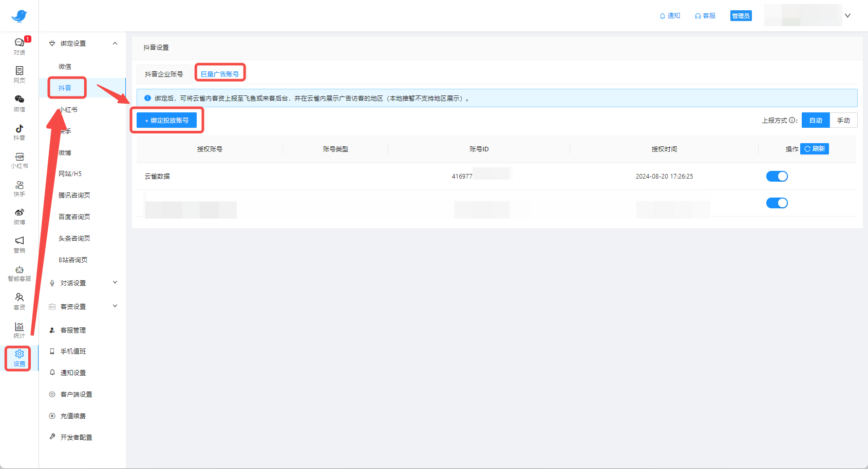The height and width of the screenshot is (469, 868).
Task: Expand the 客资设置 section
Action: pos(115,306)
